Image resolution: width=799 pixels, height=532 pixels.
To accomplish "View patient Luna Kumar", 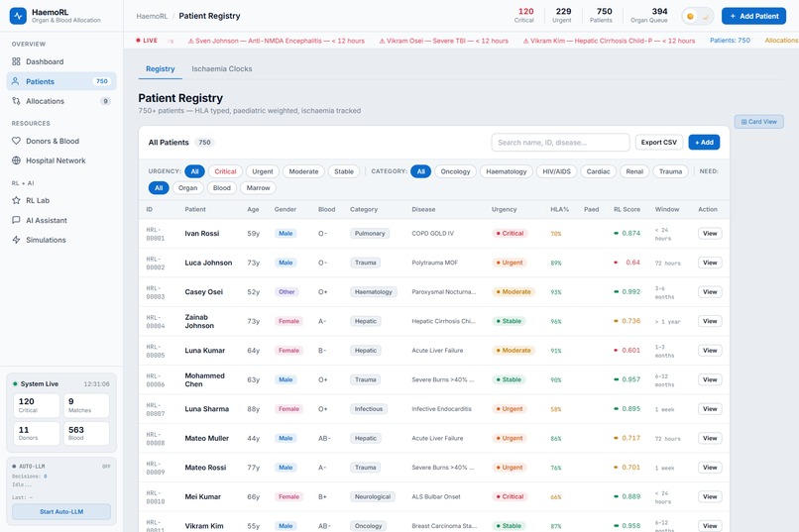I will pos(710,351).
